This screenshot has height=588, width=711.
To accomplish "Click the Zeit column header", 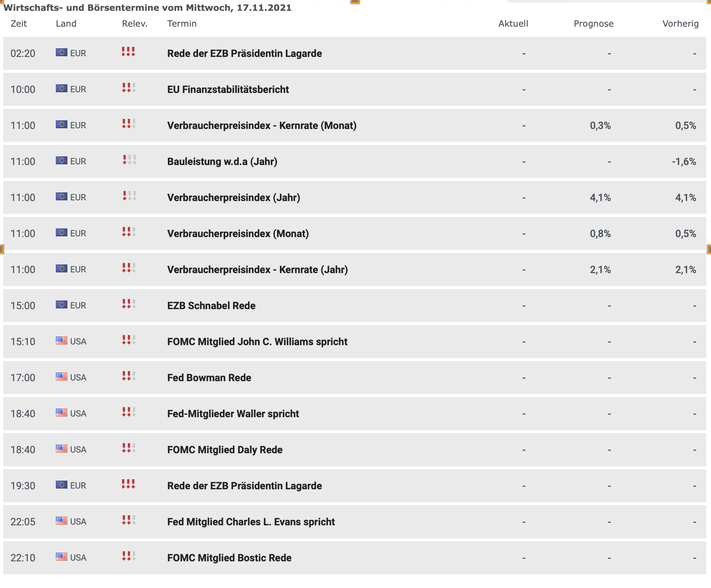I will click(x=19, y=24).
